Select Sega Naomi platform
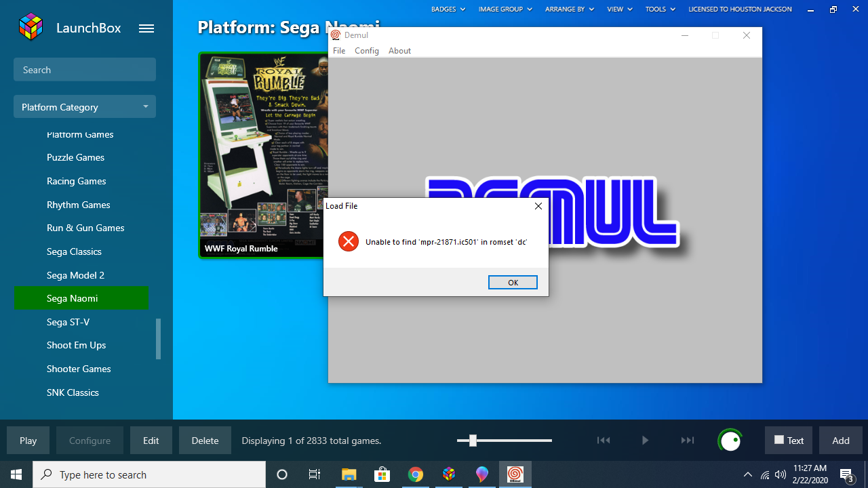Screen dimensions: 868x488 pyautogui.click(x=81, y=298)
